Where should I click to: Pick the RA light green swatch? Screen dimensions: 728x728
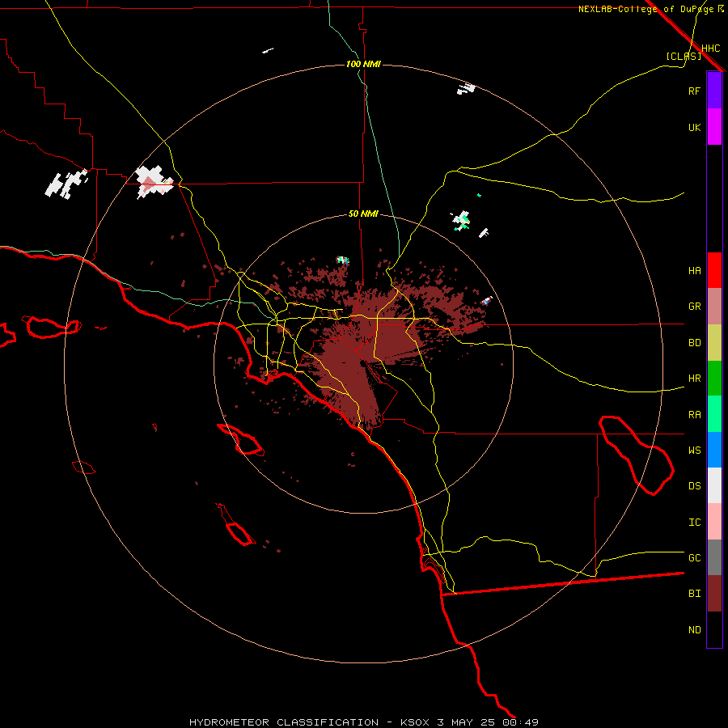coord(714,414)
